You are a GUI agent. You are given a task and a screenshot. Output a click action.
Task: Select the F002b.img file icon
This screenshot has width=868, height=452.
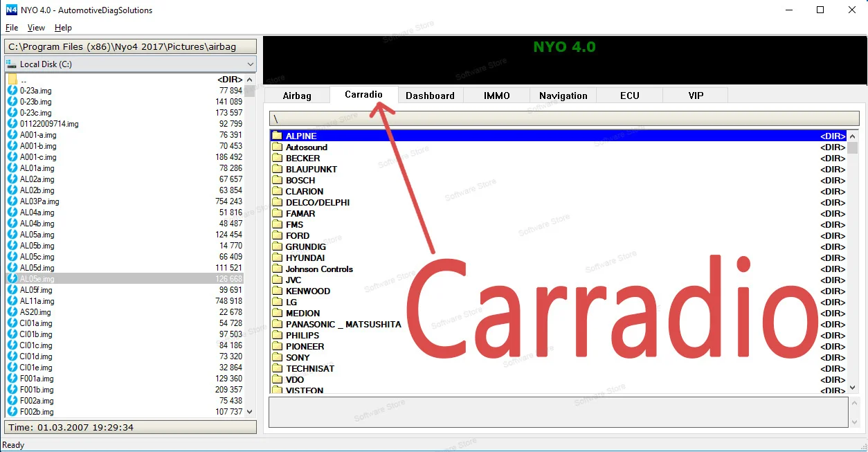(12, 412)
